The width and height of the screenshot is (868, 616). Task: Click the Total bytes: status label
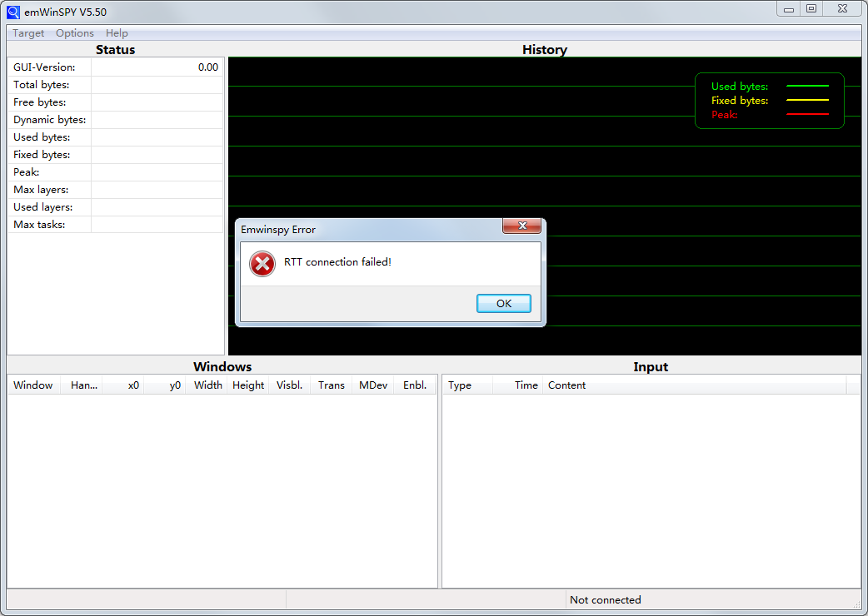42,85
